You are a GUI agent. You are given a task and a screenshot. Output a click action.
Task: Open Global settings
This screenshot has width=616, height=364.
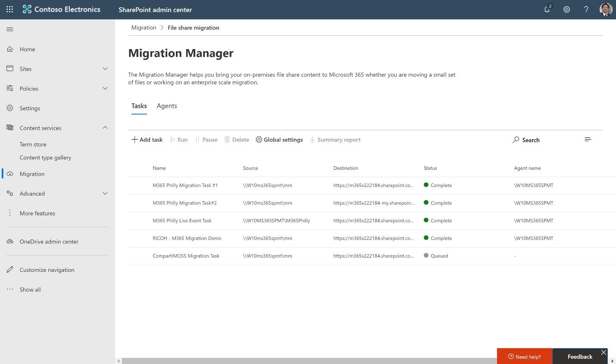point(279,140)
